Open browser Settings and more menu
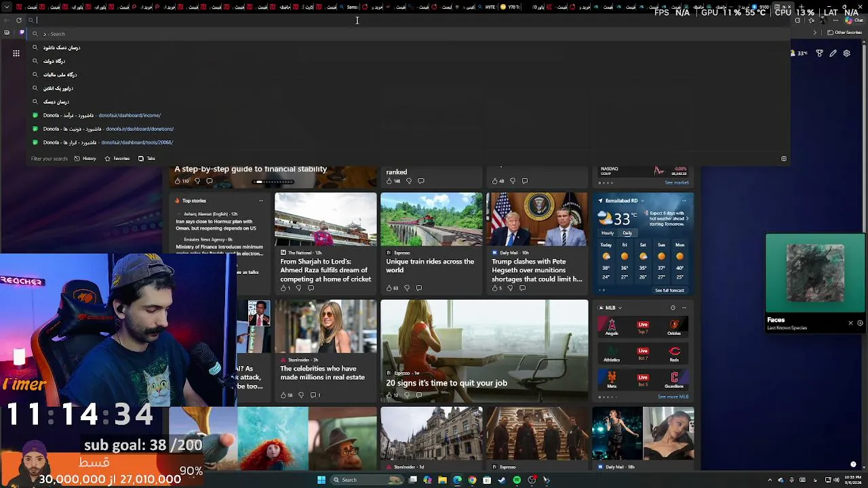This screenshot has height=488, width=868. [835, 20]
